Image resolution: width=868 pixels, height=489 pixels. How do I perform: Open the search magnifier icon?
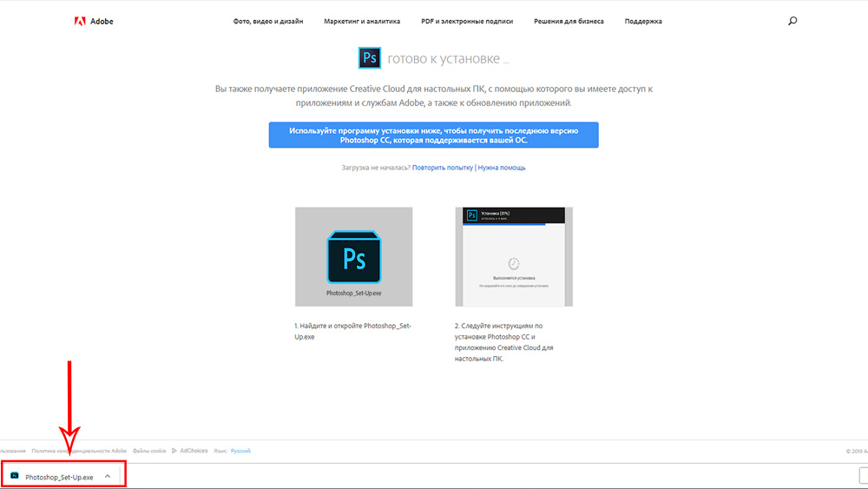[x=792, y=21]
